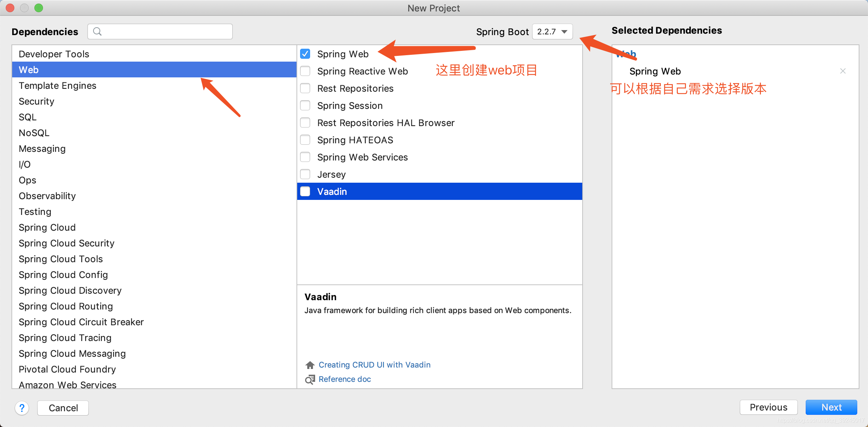Enable the Jersey checkbox
The width and height of the screenshot is (868, 427).
click(x=305, y=174)
